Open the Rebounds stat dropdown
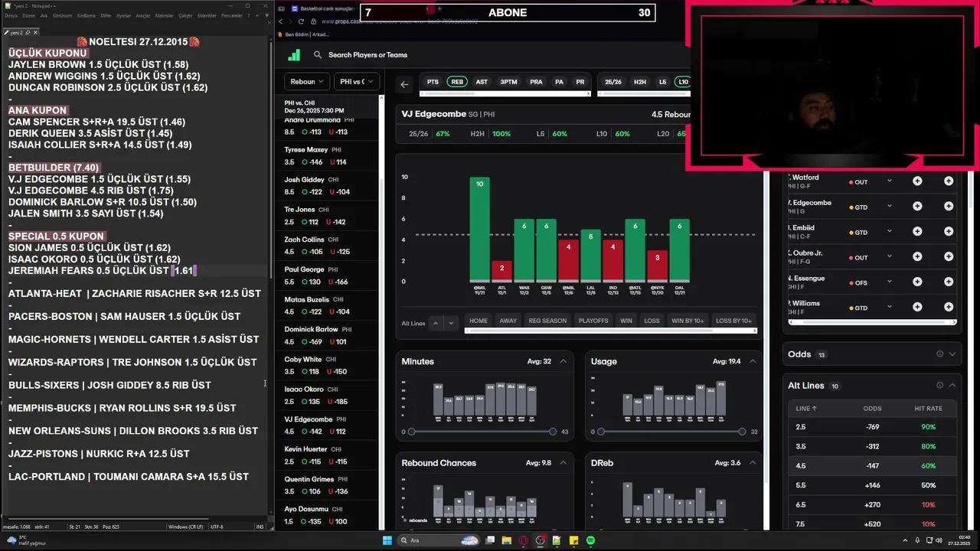The image size is (980, 551). pos(306,82)
